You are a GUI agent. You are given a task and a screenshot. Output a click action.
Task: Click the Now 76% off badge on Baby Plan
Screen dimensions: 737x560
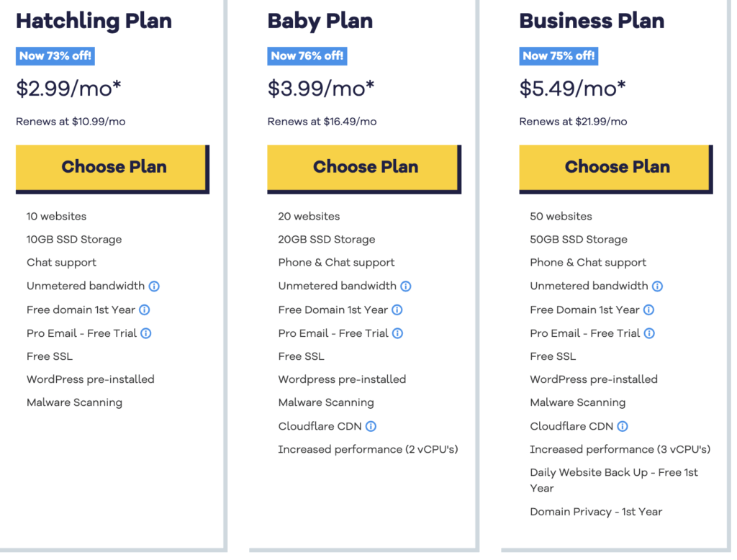point(307,55)
